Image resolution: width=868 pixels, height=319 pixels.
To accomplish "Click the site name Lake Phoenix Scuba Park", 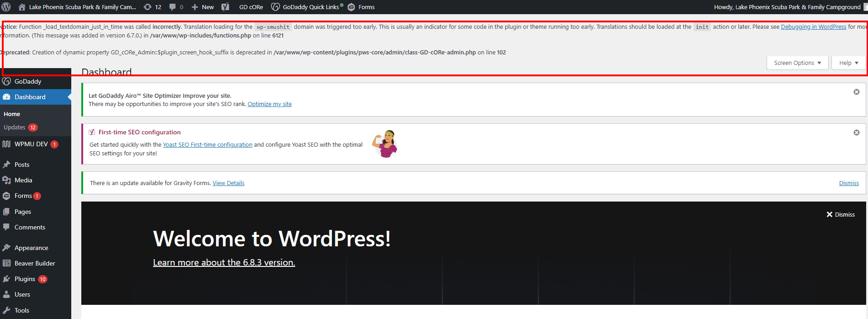I will tap(83, 7).
